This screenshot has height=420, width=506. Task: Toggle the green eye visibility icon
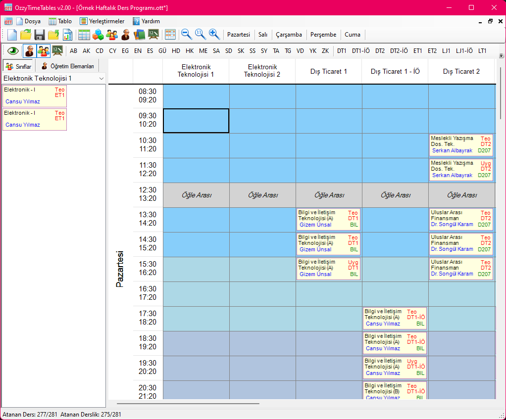pyautogui.click(x=12, y=50)
